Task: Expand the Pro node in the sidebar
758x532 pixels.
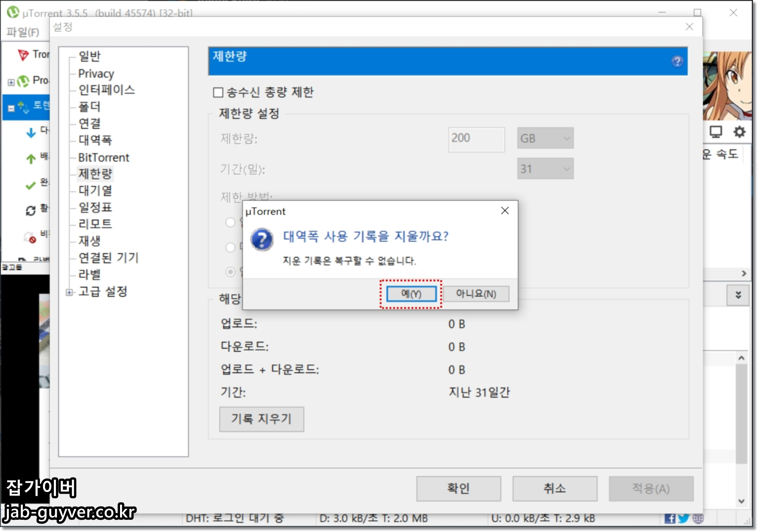Action: click(11, 82)
